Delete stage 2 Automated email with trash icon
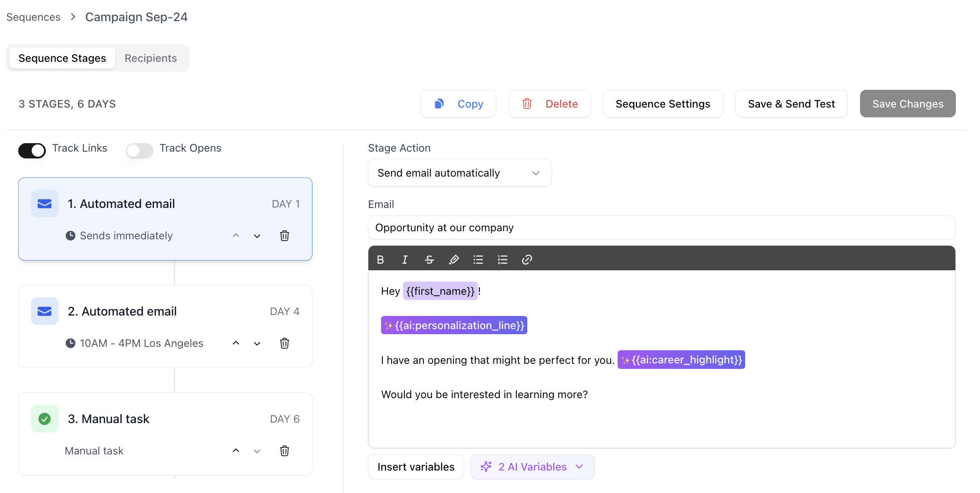Viewport: 980px width, 493px height. 284,343
